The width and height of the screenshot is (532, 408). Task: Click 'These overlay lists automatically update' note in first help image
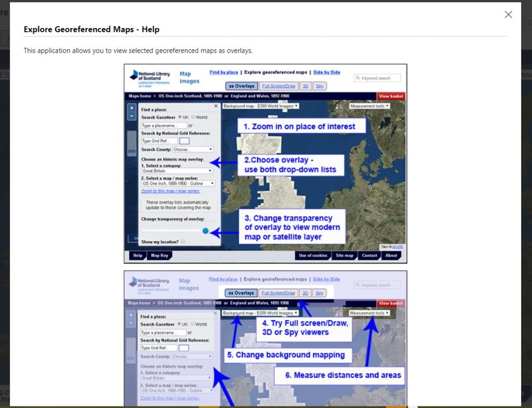coord(179,205)
